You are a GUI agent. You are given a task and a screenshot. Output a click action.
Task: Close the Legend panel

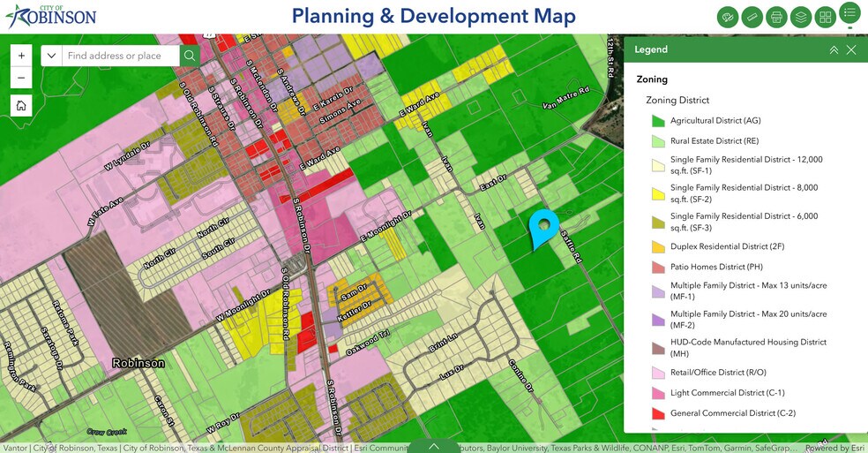[x=851, y=50]
